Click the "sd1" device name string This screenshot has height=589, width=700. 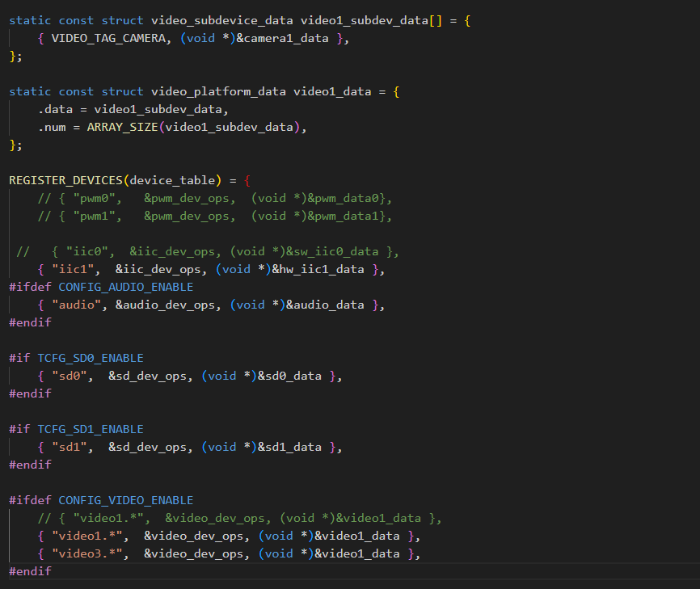tap(70, 447)
